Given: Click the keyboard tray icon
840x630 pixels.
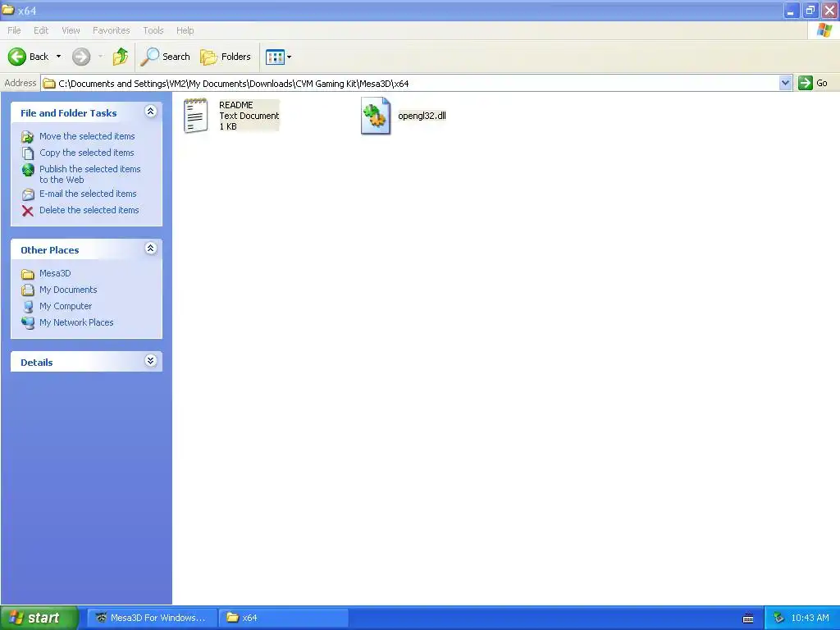Looking at the screenshot, I should point(748,619).
